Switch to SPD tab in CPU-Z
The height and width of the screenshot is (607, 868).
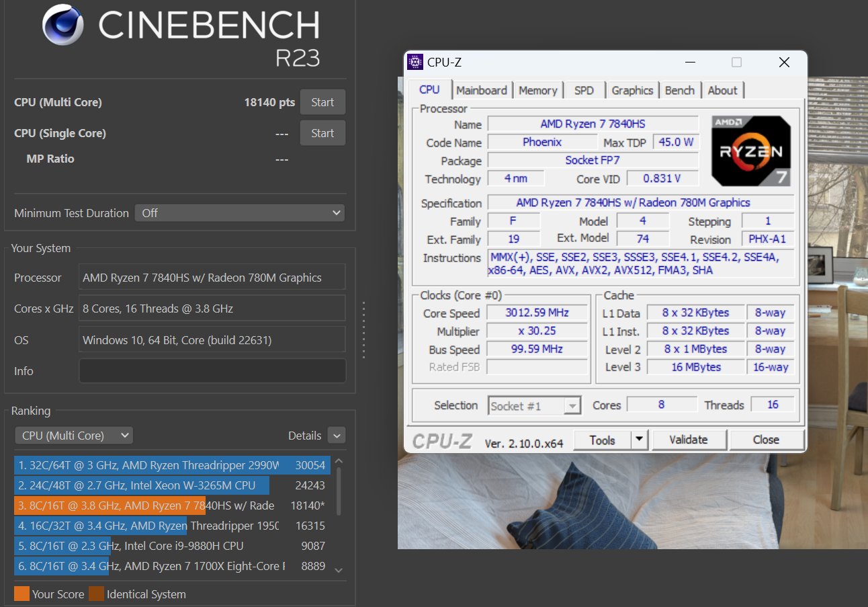coord(584,90)
